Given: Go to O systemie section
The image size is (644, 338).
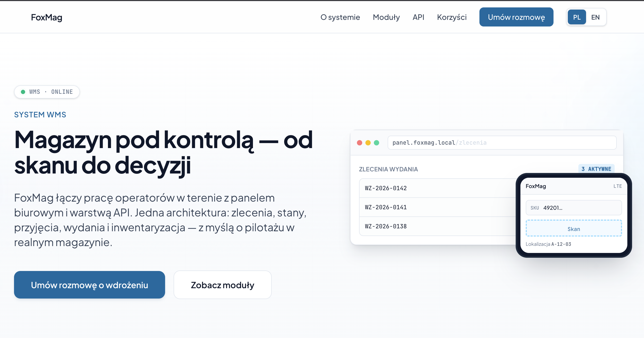Looking at the screenshot, I should coord(340,17).
